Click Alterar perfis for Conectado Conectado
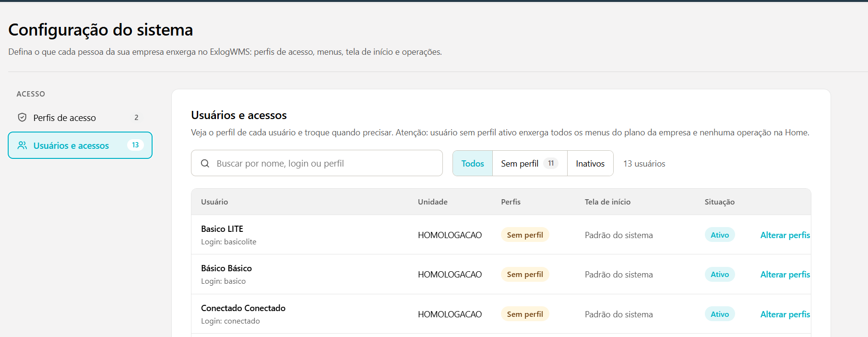Image resolution: width=868 pixels, height=337 pixels. [785, 314]
